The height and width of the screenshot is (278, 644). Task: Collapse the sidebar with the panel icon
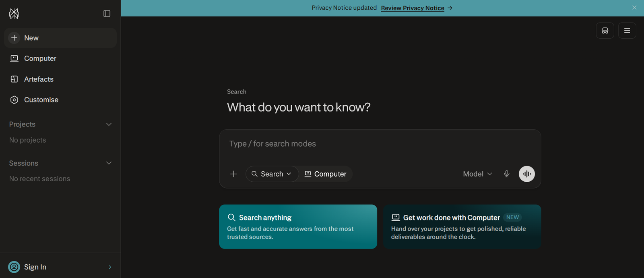pos(107,14)
